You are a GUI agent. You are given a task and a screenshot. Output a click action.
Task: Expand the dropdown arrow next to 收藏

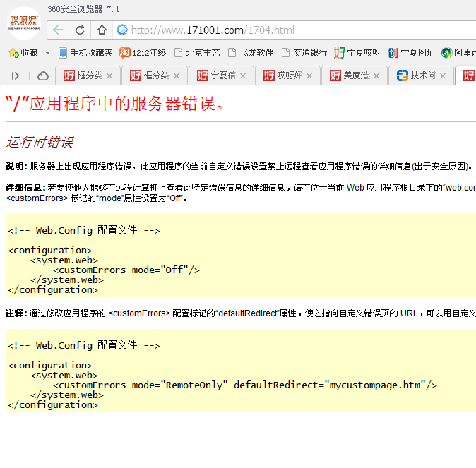coord(47,53)
